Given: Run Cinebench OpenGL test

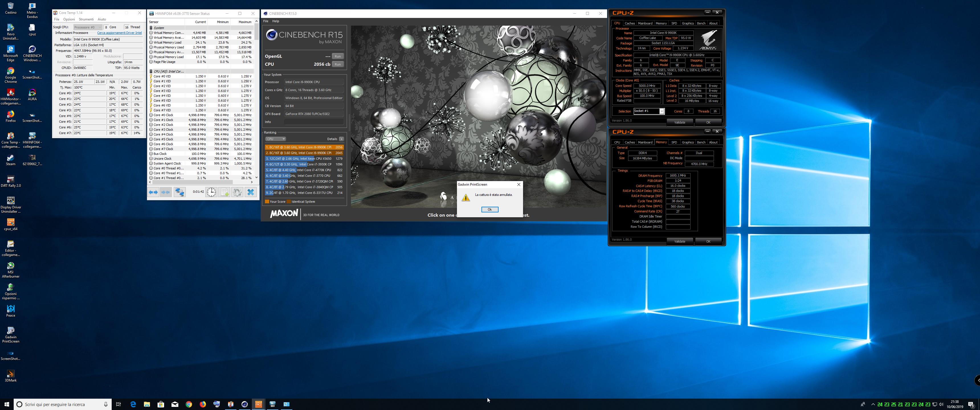Looking at the screenshot, I should (x=338, y=56).
